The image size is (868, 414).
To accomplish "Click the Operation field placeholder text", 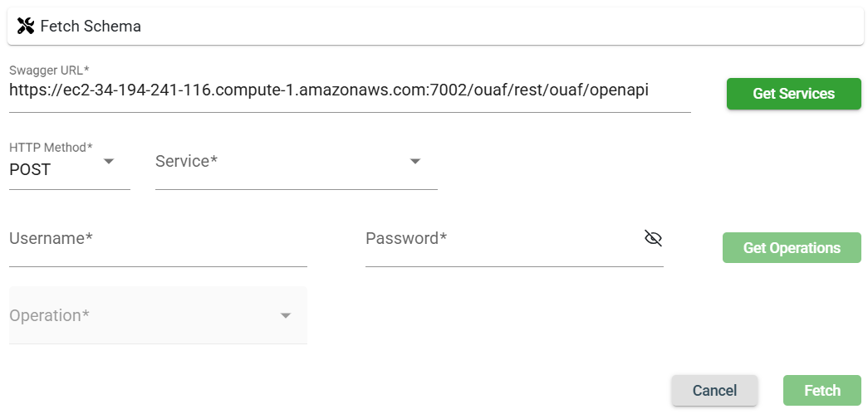I will [x=49, y=316].
